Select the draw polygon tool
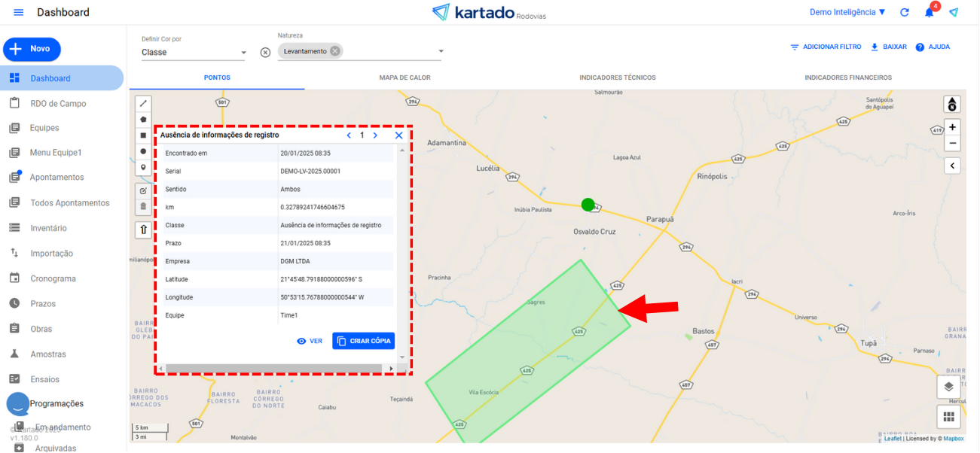Image resolution: width=980 pixels, height=453 pixels. 143,119
